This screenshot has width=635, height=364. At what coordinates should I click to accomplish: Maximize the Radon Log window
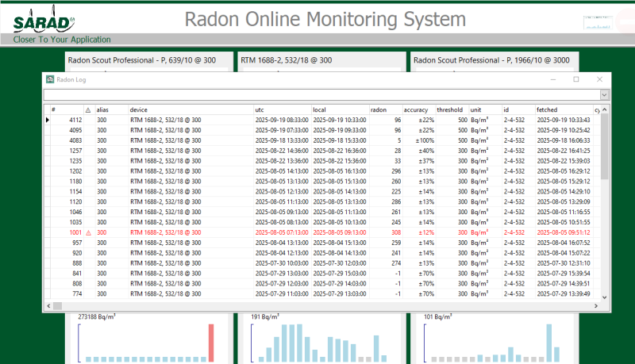click(x=576, y=79)
